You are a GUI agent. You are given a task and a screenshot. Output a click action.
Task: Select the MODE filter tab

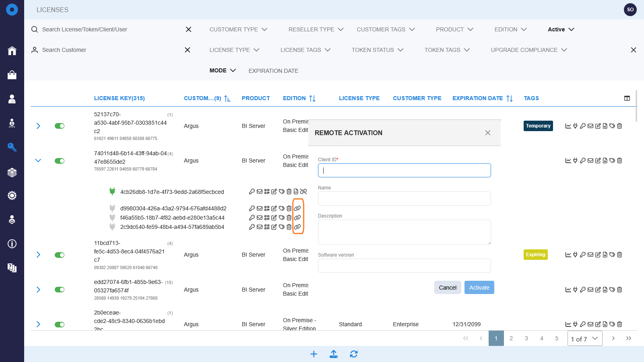pyautogui.click(x=222, y=70)
